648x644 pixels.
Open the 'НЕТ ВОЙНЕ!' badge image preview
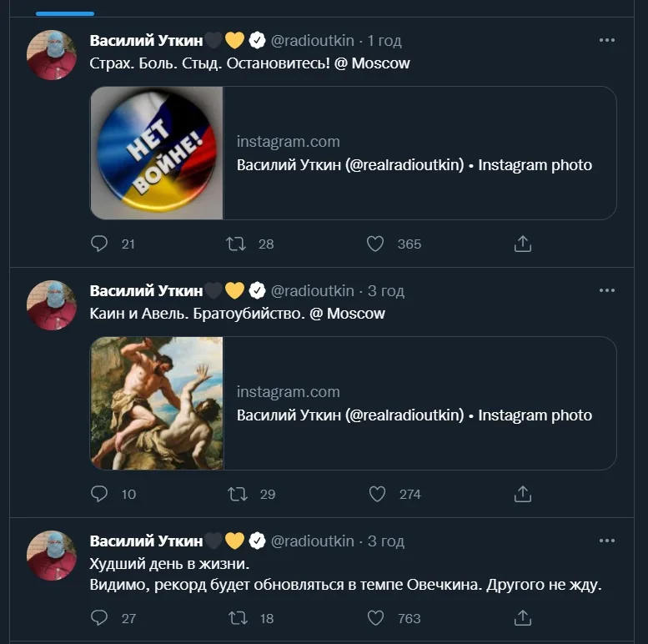click(x=157, y=153)
